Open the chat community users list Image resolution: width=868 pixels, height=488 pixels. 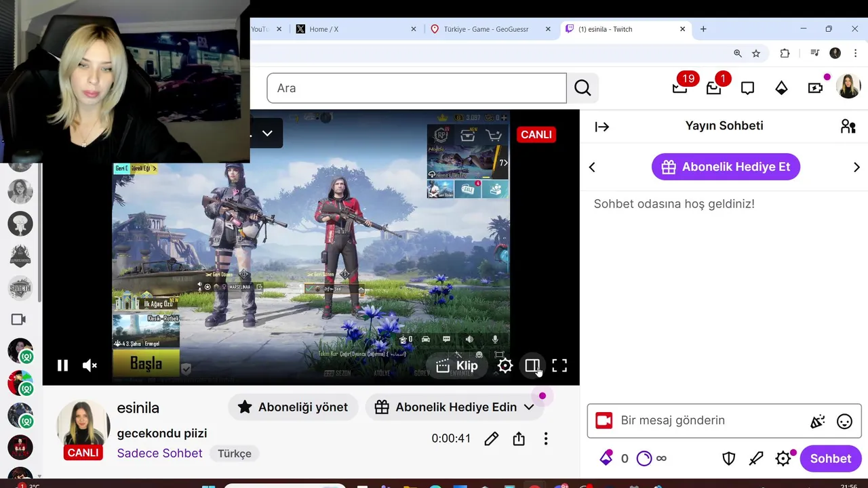click(x=848, y=126)
